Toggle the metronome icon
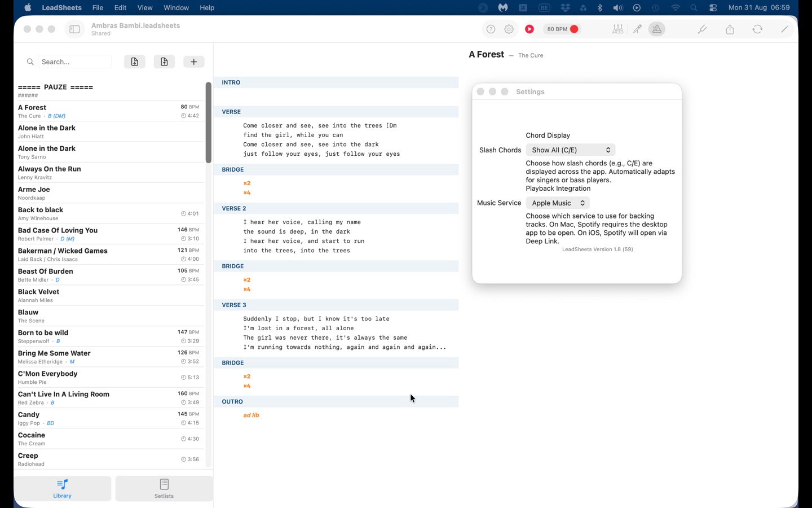This screenshot has width=812, height=508. (x=657, y=29)
